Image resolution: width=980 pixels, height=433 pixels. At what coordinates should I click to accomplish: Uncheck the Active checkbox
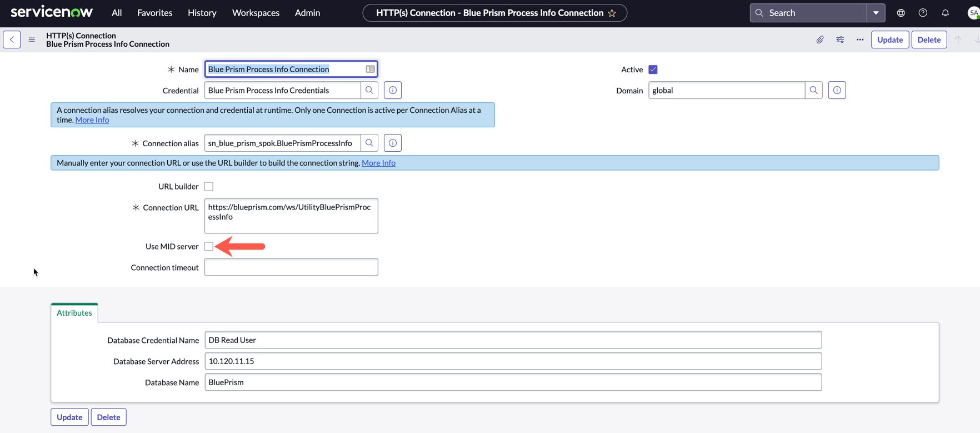[653, 69]
